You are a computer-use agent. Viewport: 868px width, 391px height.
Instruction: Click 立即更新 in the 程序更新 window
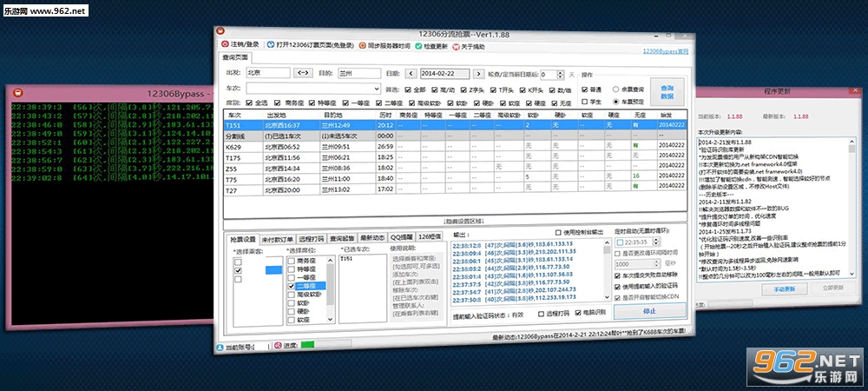[833, 288]
